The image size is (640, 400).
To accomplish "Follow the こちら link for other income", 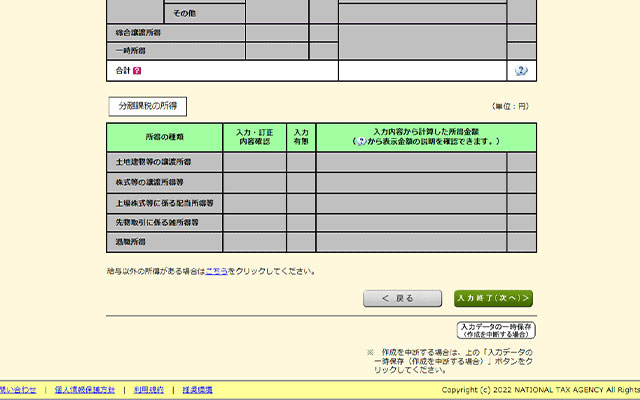I will click(216, 271).
